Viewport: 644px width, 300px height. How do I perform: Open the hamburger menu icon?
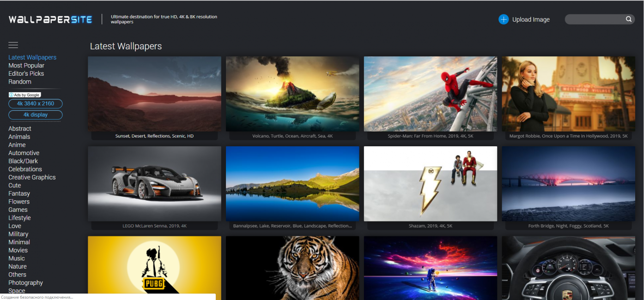[13, 45]
